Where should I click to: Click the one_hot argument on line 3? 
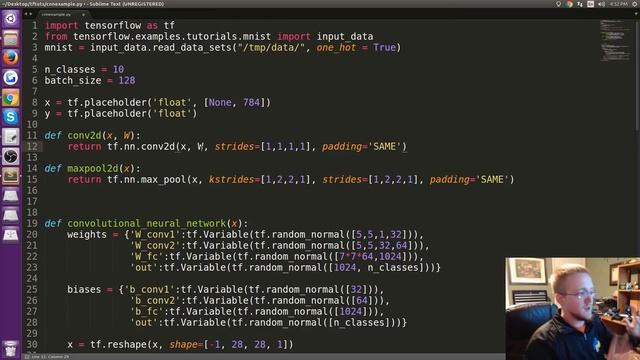[336, 47]
